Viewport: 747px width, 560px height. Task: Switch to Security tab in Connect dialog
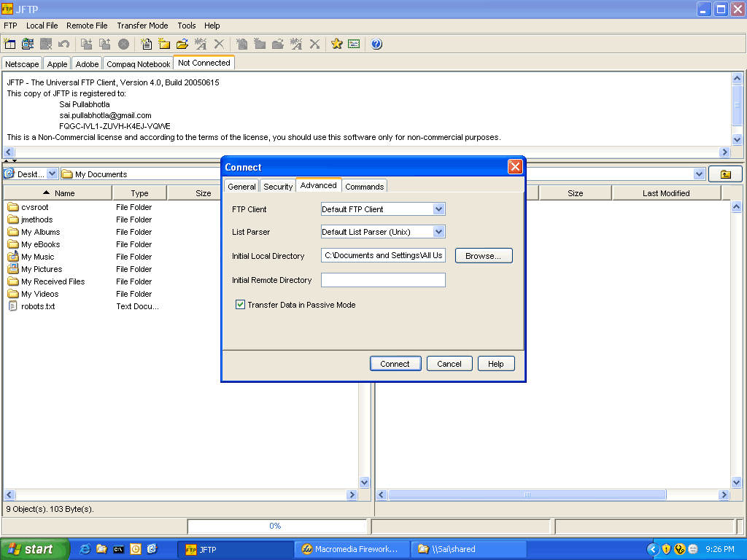pos(278,187)
